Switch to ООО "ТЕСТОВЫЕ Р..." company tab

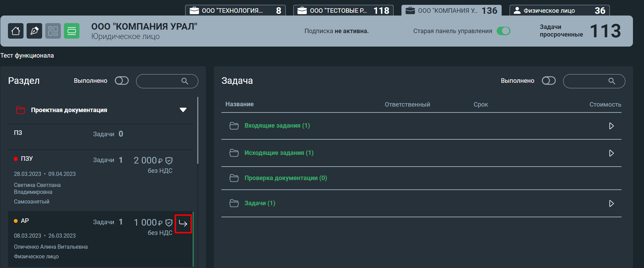(x=343, y=11)
